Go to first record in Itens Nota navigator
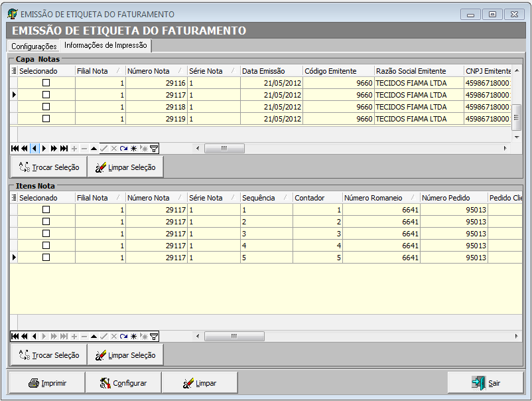Viewport: 532px width, 401px height. (15, 337)
